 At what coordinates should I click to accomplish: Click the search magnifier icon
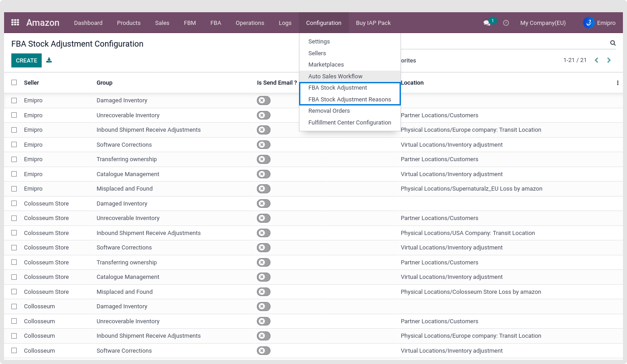click(x=613, y=43)
